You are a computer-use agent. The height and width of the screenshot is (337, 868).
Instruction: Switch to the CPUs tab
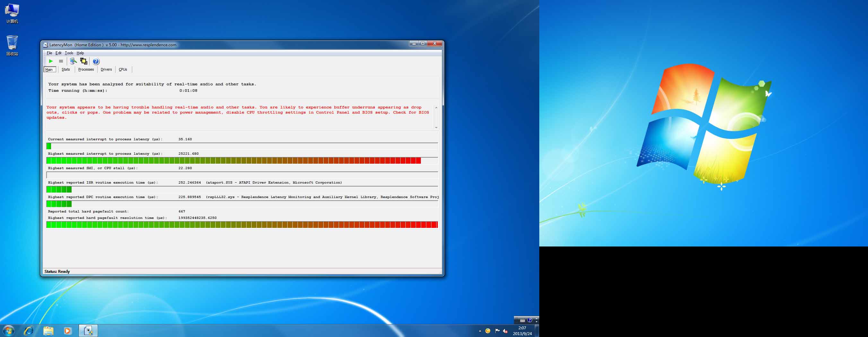pyautogui.click(x=123, y=69)
